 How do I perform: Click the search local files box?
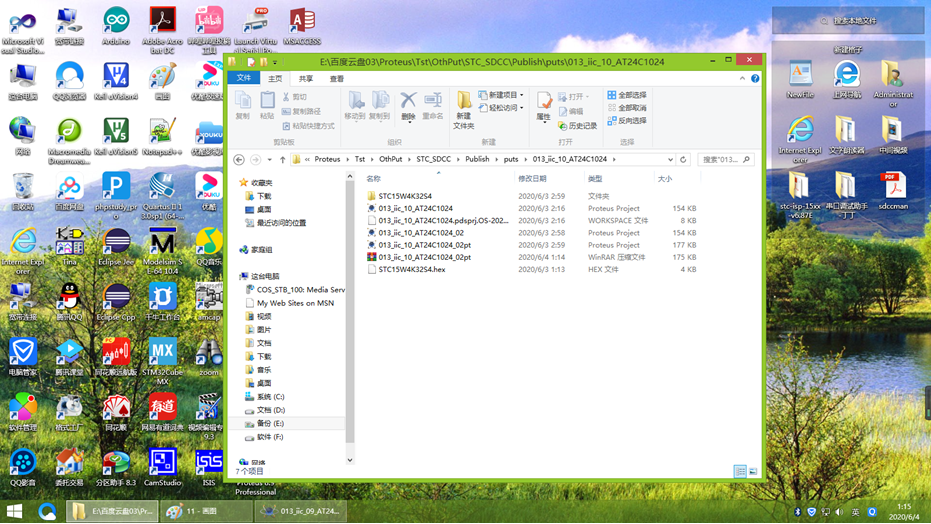tap(848, 21)
